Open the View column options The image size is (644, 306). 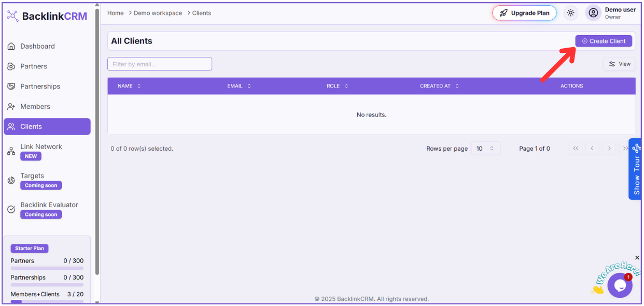pos(620,64)
